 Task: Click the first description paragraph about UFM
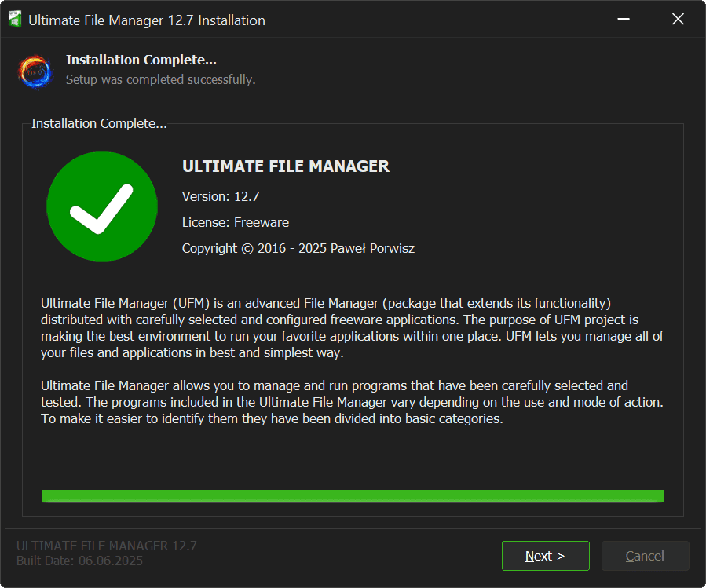(353, 327)
